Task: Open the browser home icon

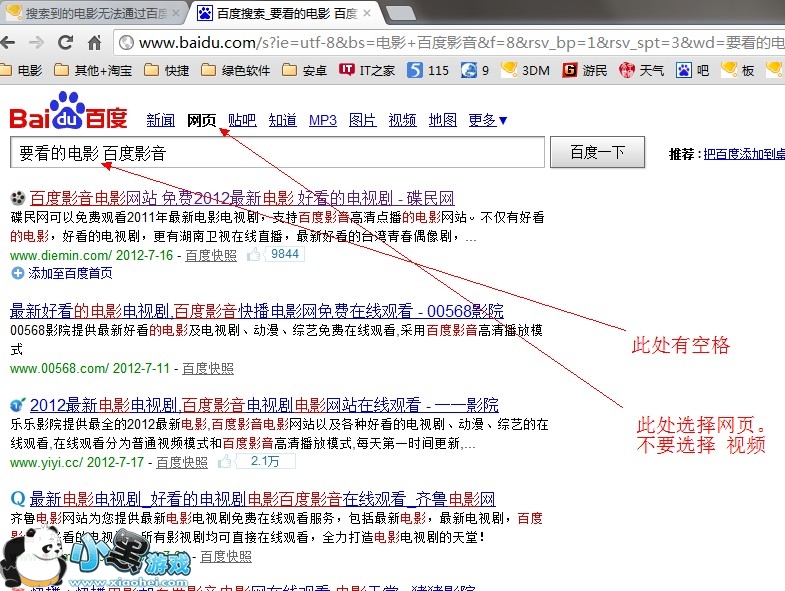Action: 95,43
